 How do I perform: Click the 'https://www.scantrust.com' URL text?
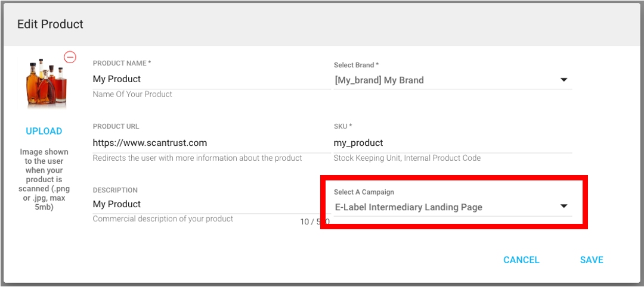(x=150, y=143)
